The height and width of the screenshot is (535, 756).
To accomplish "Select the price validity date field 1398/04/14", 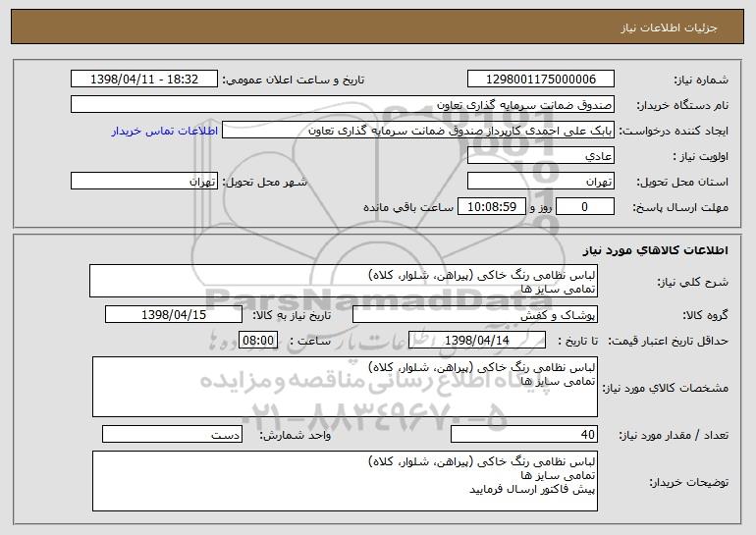I will 477,341.
